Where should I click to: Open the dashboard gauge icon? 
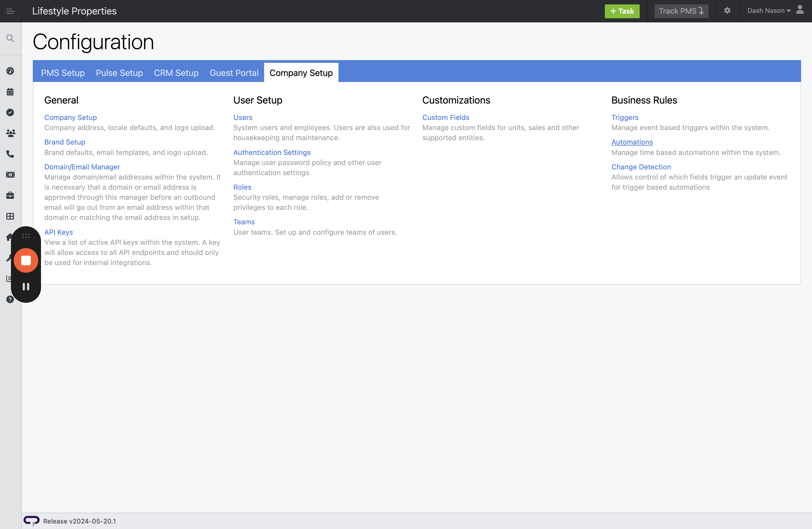(x=10, y=71)
